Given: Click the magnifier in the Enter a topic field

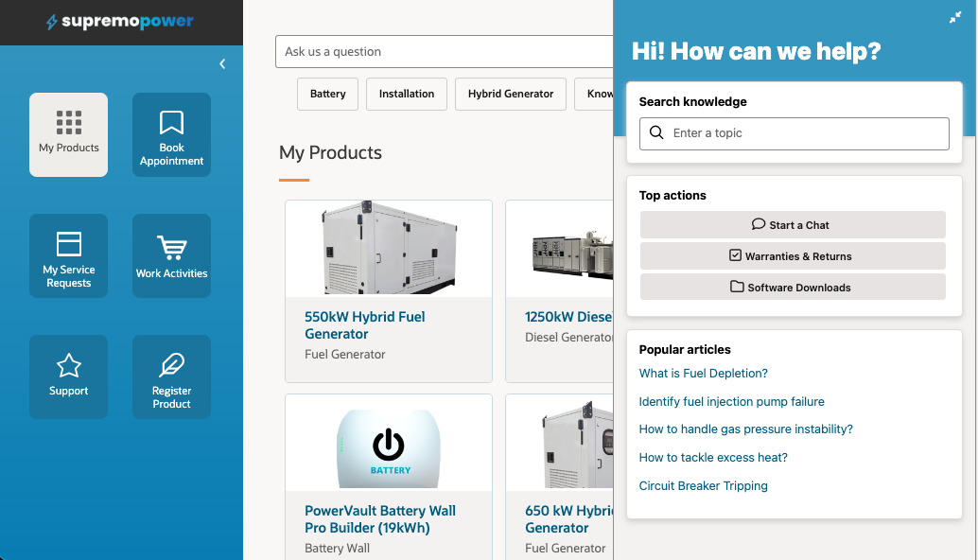Looking at the screenshot, I should [x=656, y=133].
